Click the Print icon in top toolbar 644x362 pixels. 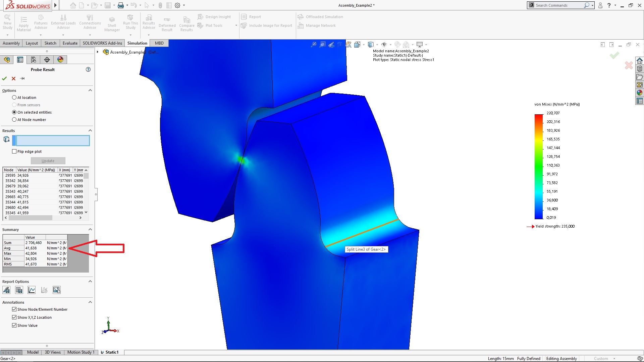(121, 5)
